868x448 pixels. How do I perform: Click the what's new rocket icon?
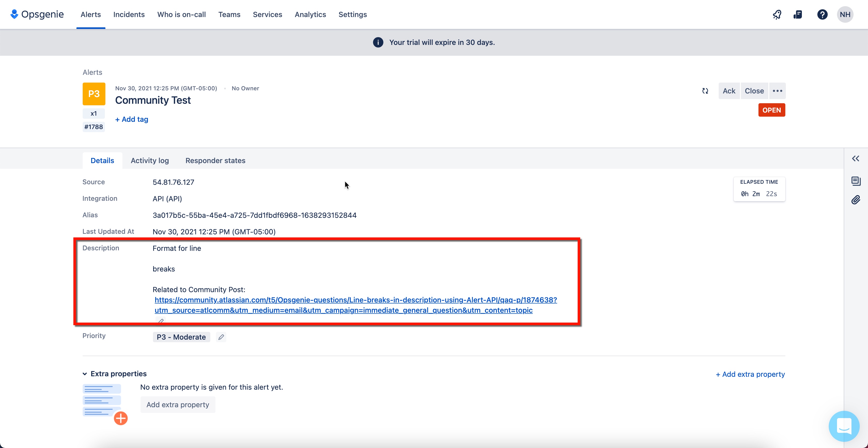tap(777, 14)
